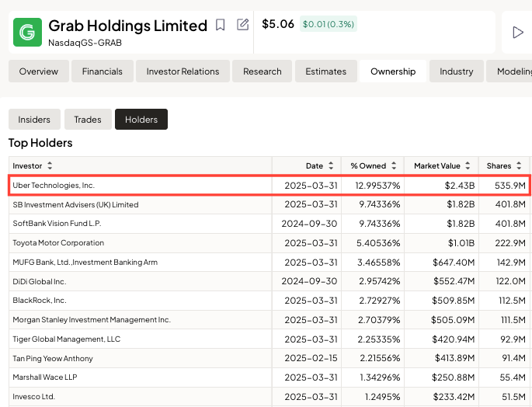Open the Financials tab
Screen dimensions: 532x407
click(102, 71)
